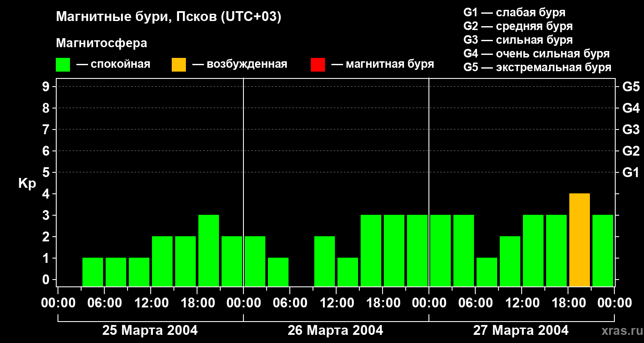Click the 'G3 — сильная буря' legend entry

coord(518,40)
